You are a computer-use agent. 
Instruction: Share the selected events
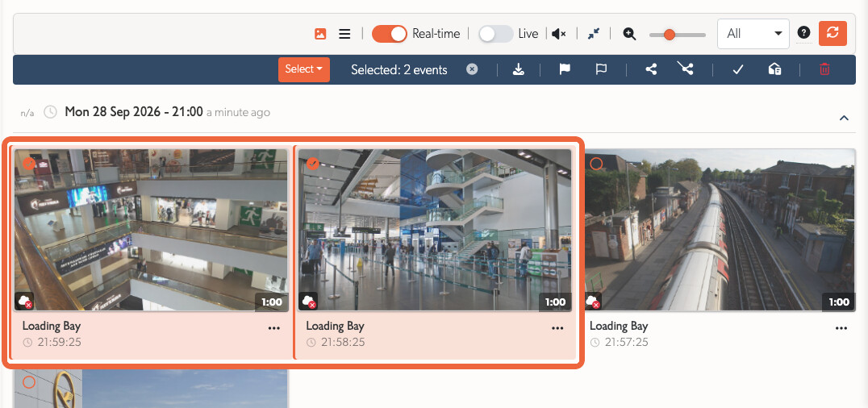[x=651, y=69]
